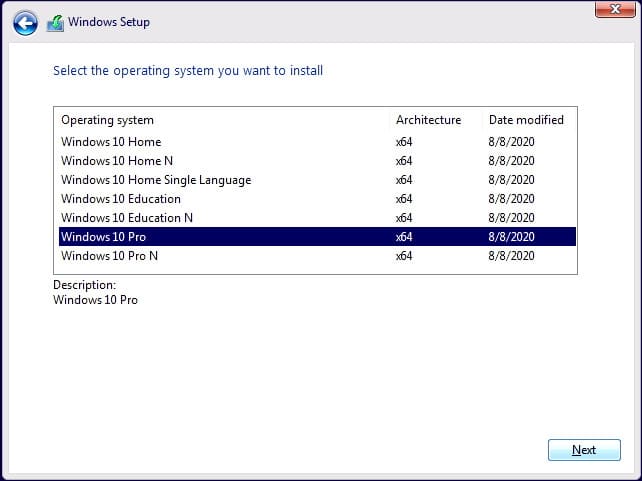This screenshot has height=481, width=642.
Task: Select Windows 10 Home from the list
Action: coord(111,142)
